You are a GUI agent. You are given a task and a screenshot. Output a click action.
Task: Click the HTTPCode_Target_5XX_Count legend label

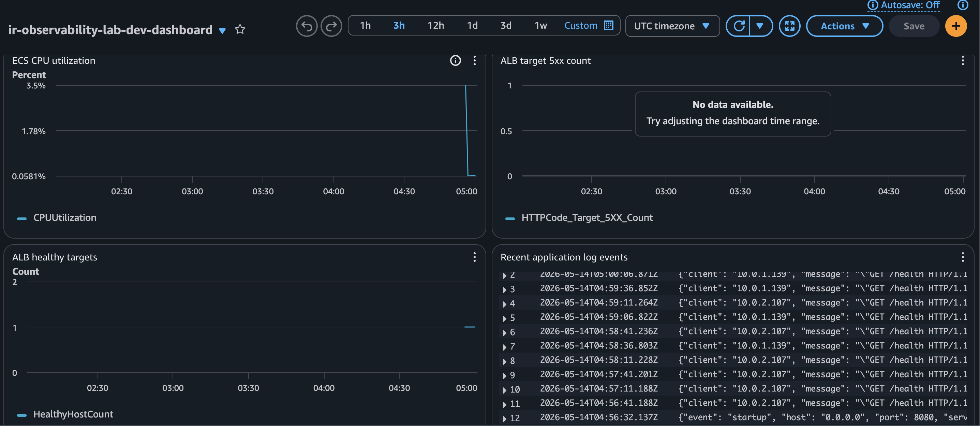pos(586,217)
